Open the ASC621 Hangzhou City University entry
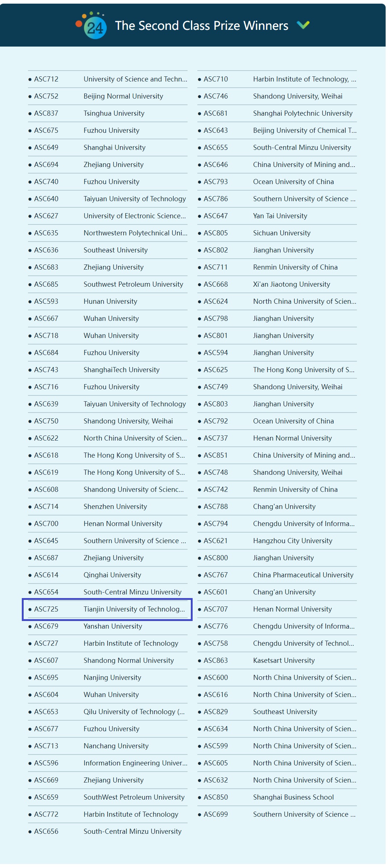This screenshot has width=390, height=868. click(277, 541)
